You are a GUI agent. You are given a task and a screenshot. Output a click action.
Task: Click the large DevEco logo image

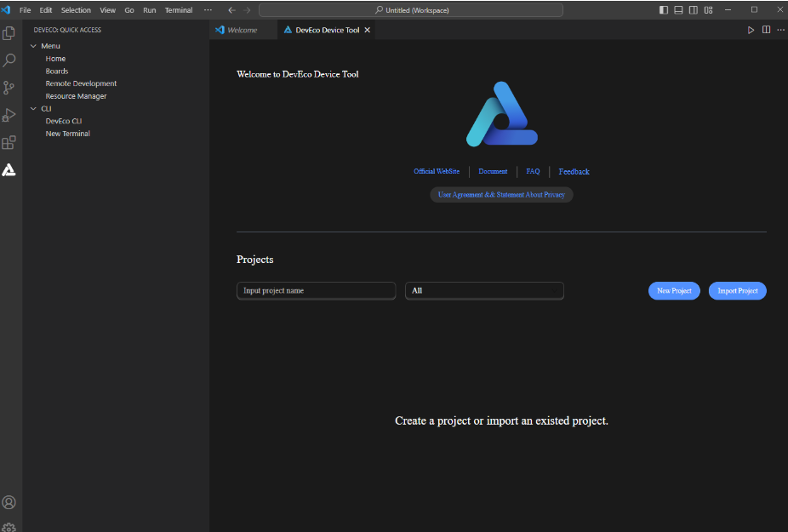(x=502, y=114)
